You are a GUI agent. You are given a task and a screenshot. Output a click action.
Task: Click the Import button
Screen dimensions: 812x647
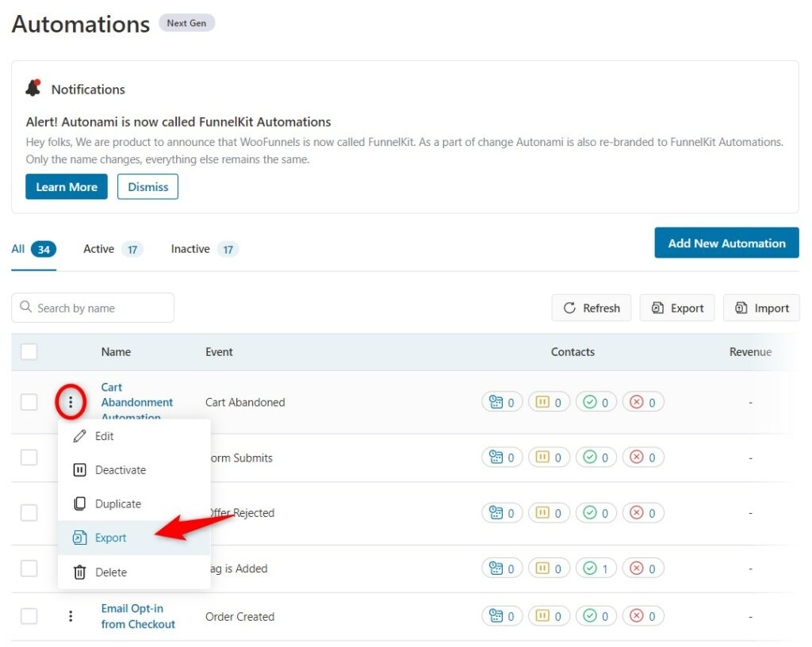[x=761, y=308]
